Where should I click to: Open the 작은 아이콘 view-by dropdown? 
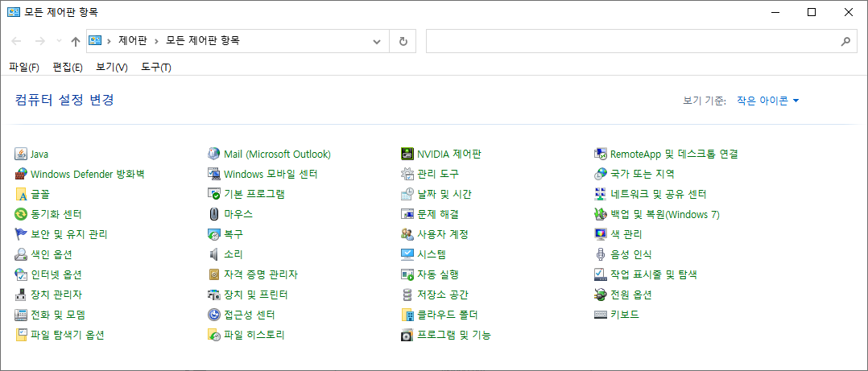[768, 101]
